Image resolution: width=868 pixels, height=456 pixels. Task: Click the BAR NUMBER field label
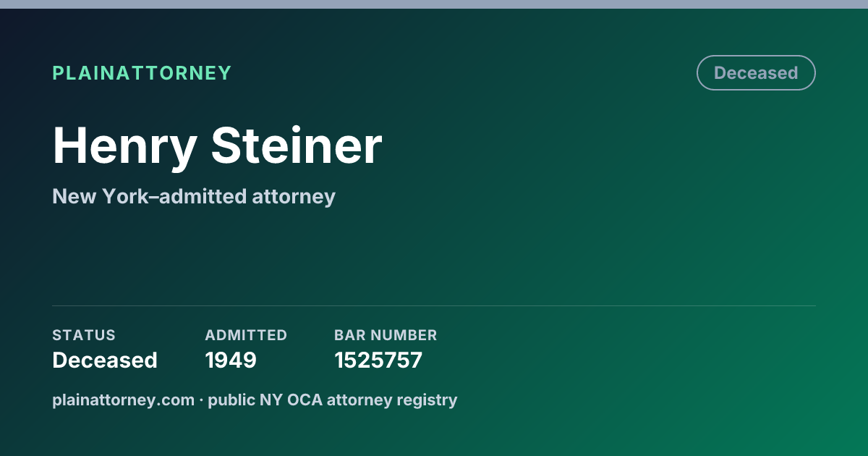pyautogui.click(x=386, y=335)
